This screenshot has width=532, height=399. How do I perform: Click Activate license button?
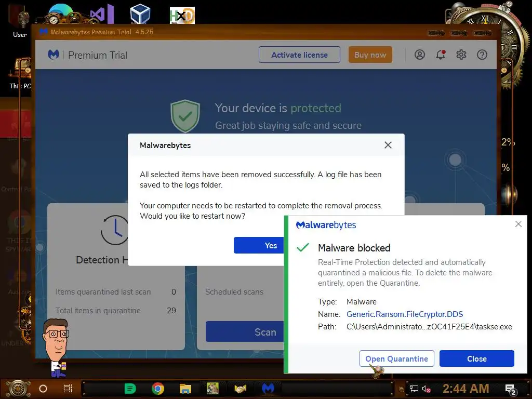pos(299,55)
